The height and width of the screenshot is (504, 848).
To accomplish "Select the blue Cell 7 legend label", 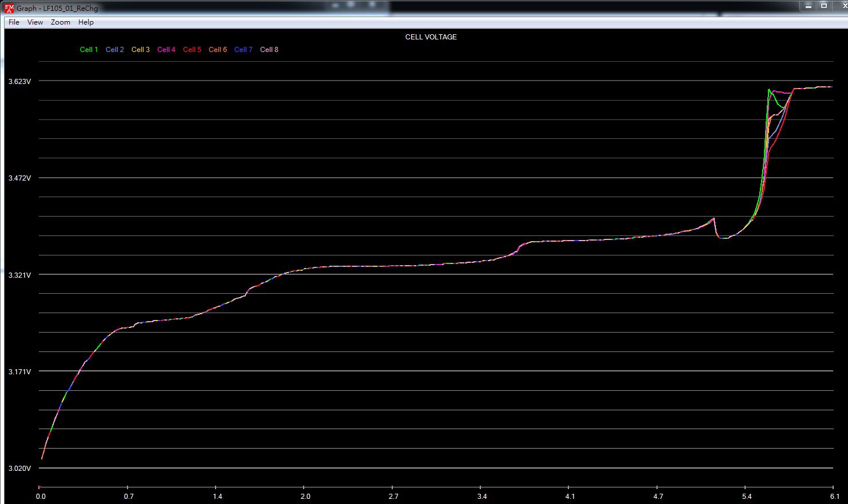I will (243, 50).
